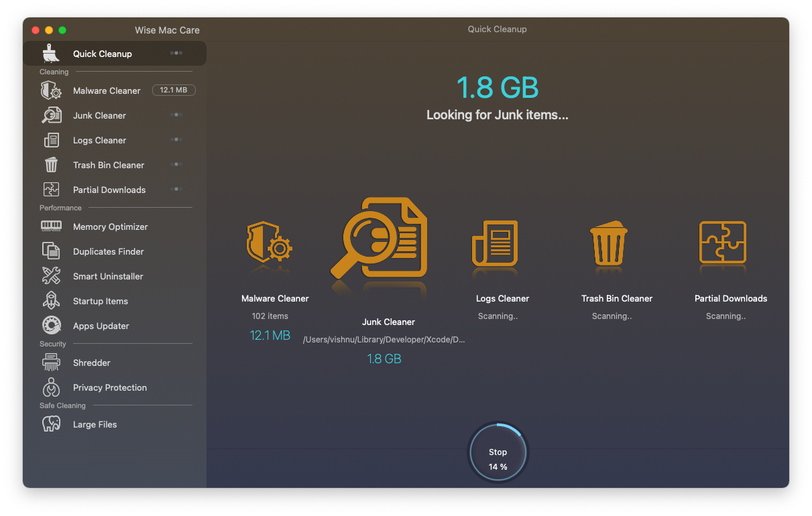Click the 'Junk Cleaner' label in main panel

(x=389, y=322)
